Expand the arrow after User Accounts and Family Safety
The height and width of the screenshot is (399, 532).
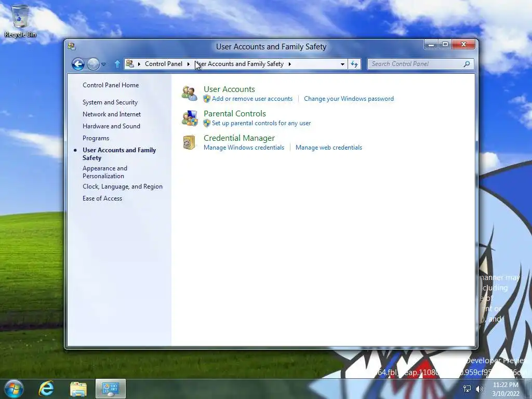(x=290, y=64)
